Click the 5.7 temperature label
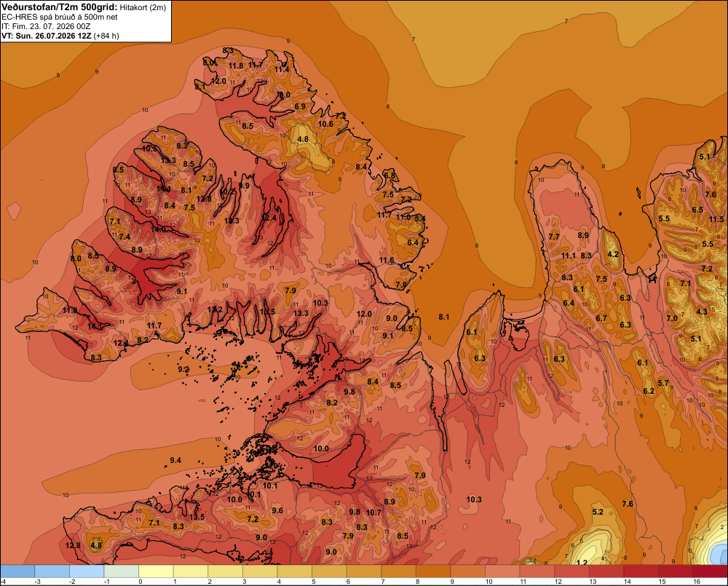The width and height of the screenshot is (728, 586). (663, 383)
